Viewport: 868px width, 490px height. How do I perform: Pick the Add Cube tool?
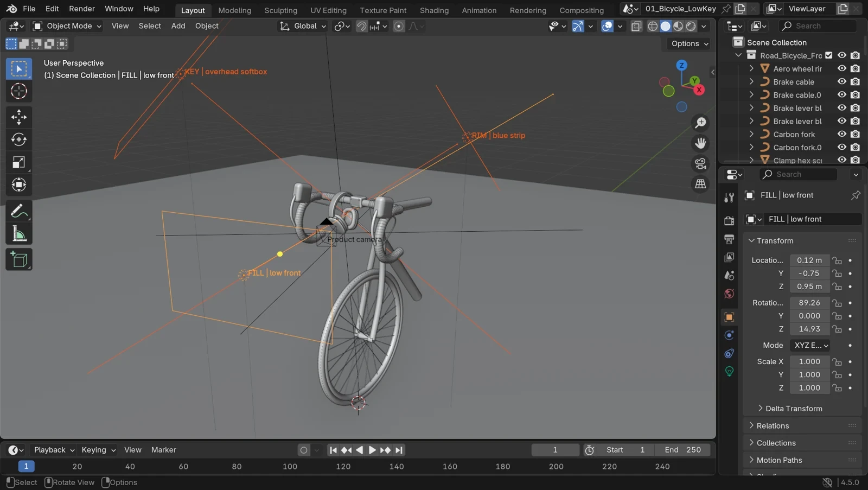click(19, 259)
